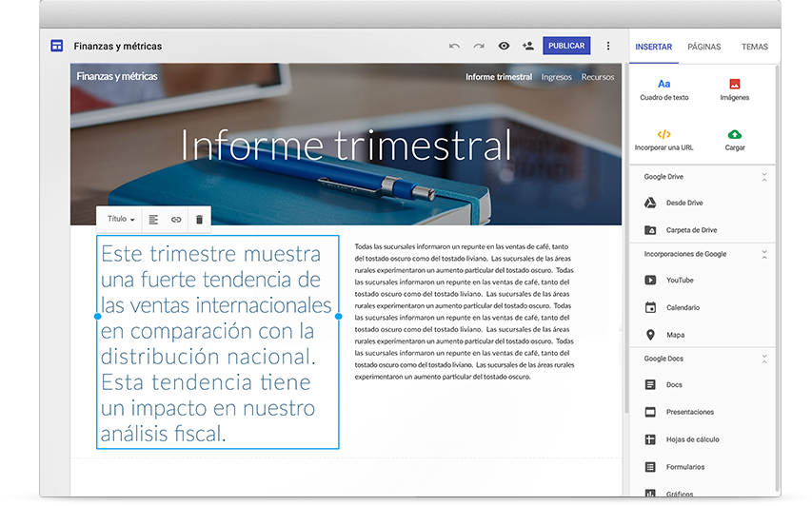The width and height of the screenshot is (812, 506).
Task: Open the Ingresos navigation link
Action: (556, 77)
